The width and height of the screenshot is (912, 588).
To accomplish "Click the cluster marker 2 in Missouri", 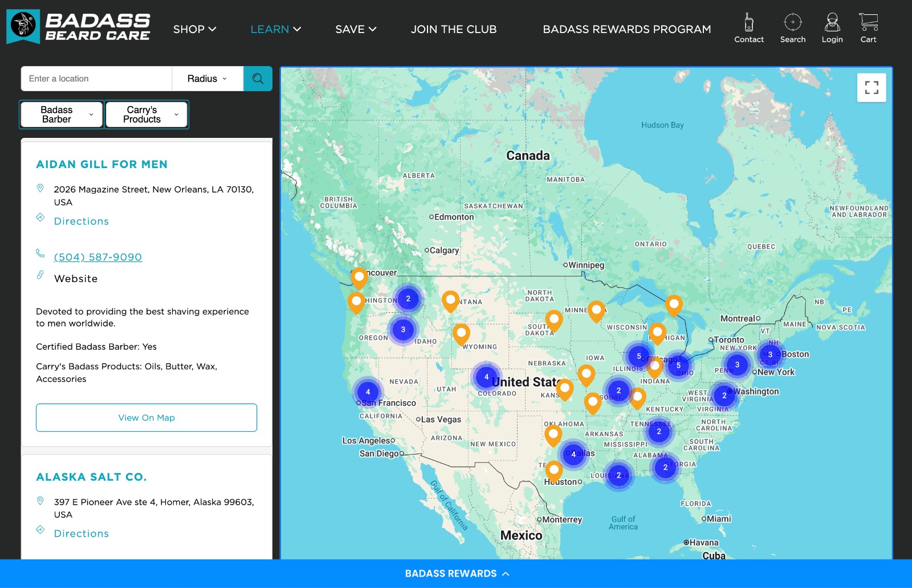I will (x=618, y=390).
